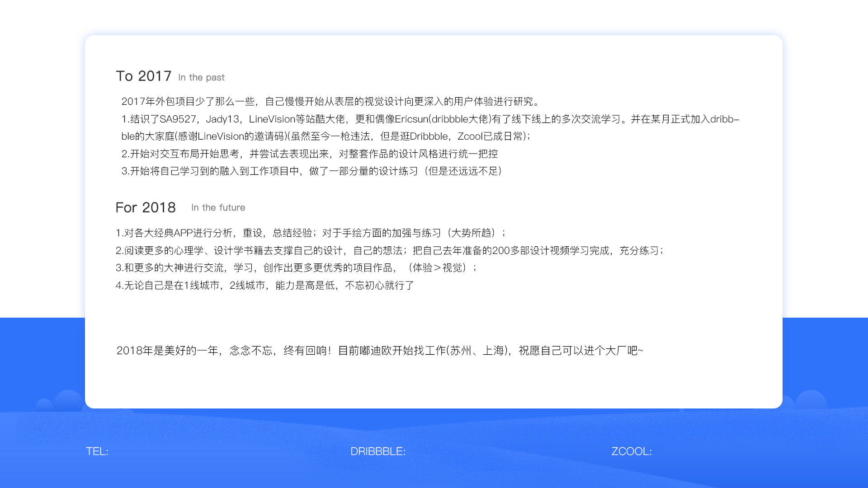
Task: Click the line starting '1.对各大经典APP'
Action: tap(311, 233)
